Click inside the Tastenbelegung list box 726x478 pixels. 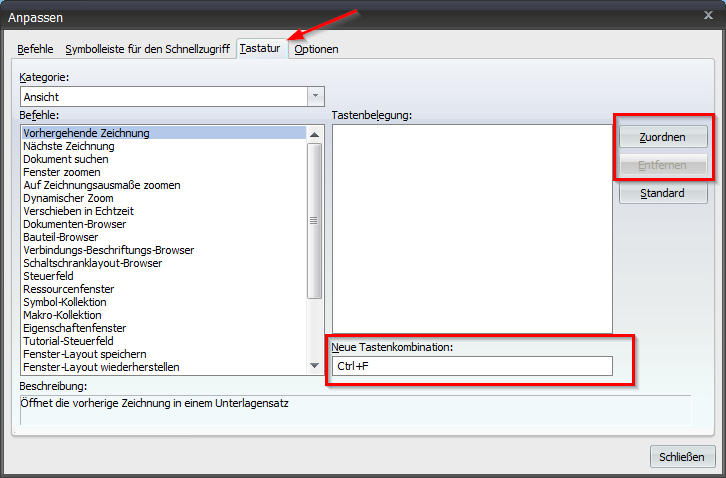tap(472, 228)
